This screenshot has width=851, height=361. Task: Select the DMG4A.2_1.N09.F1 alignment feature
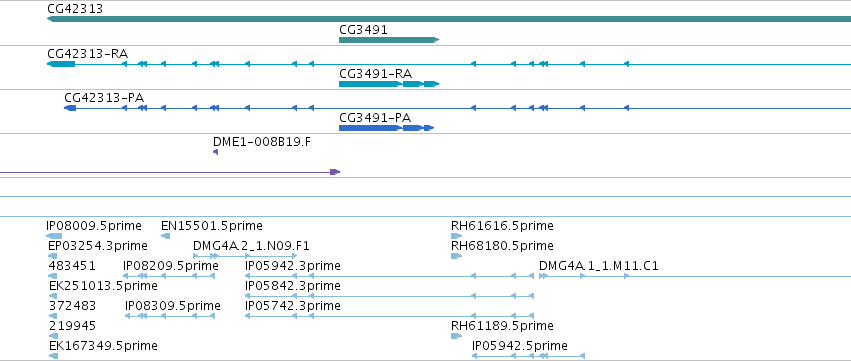click(245, 256)
